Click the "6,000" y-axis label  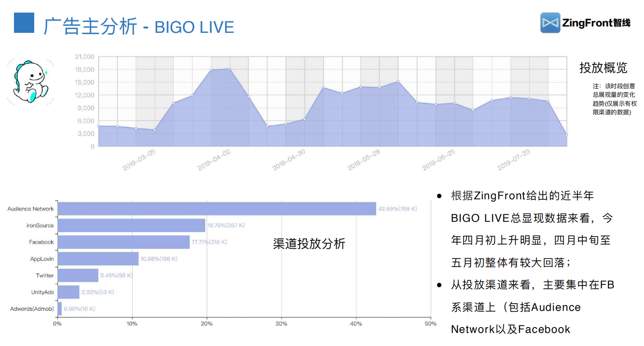(x=86, y=121)
